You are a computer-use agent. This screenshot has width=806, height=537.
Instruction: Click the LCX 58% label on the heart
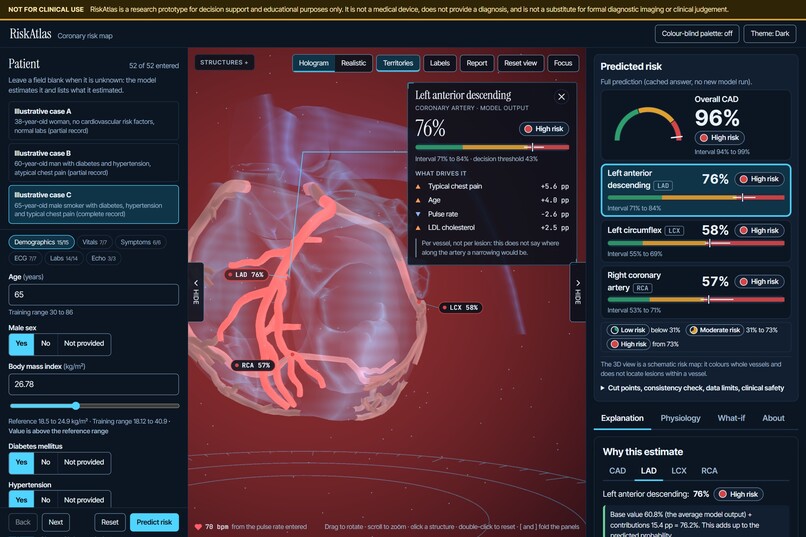[x=461, y=308]
